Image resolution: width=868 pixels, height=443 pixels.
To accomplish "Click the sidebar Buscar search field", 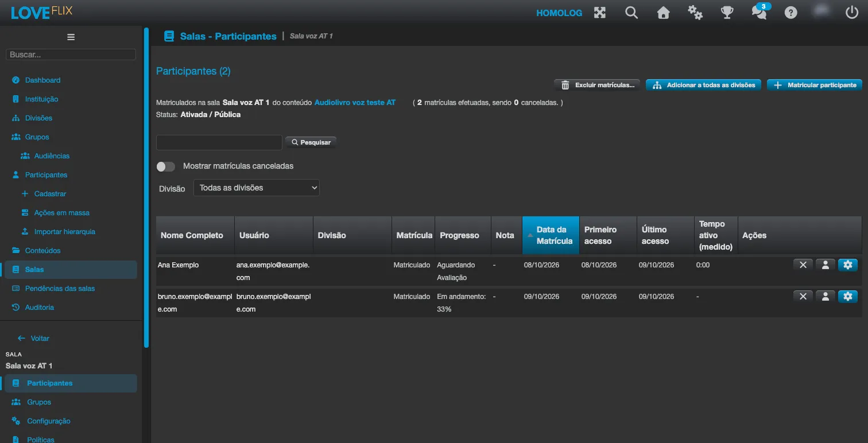I will tap(71, 55).
